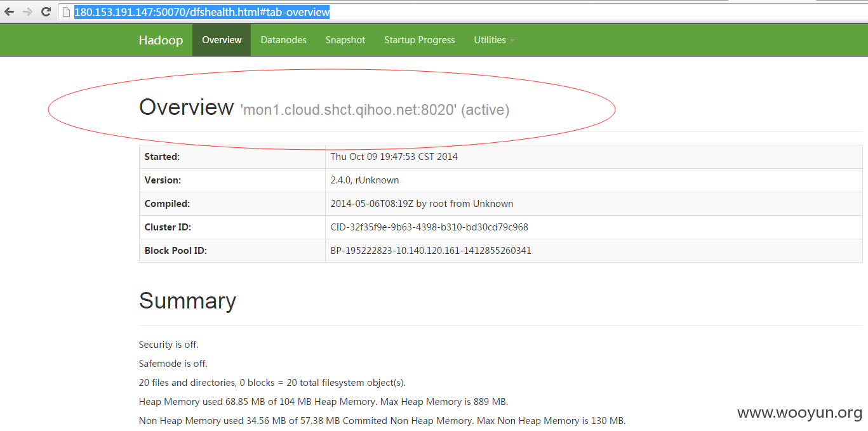Click the Summary heading
This screenshot has width=868, height=431.
(x=187, y=300)
